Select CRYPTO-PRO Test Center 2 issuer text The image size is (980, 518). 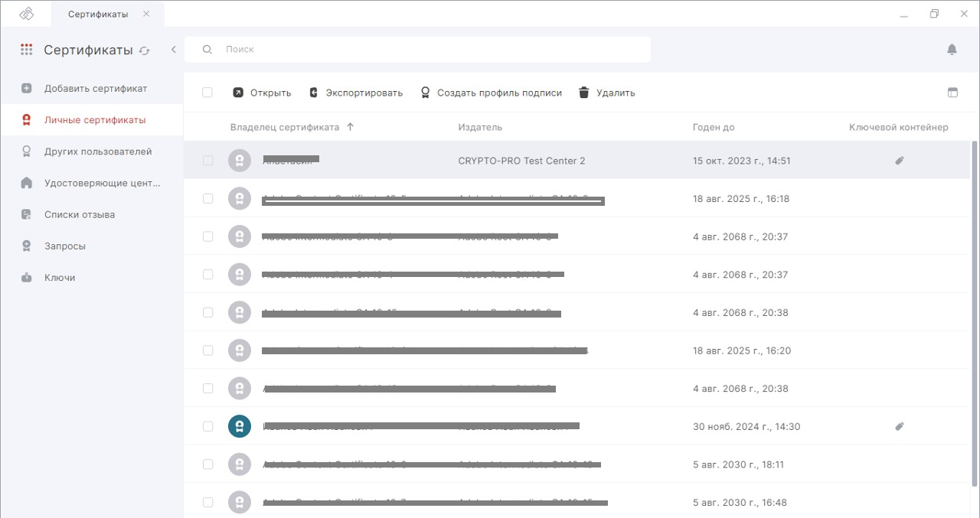pos(521,161)
